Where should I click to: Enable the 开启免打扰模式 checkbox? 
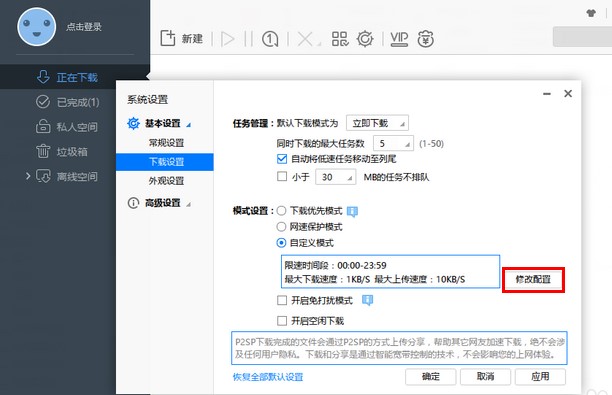pos(282,300)
